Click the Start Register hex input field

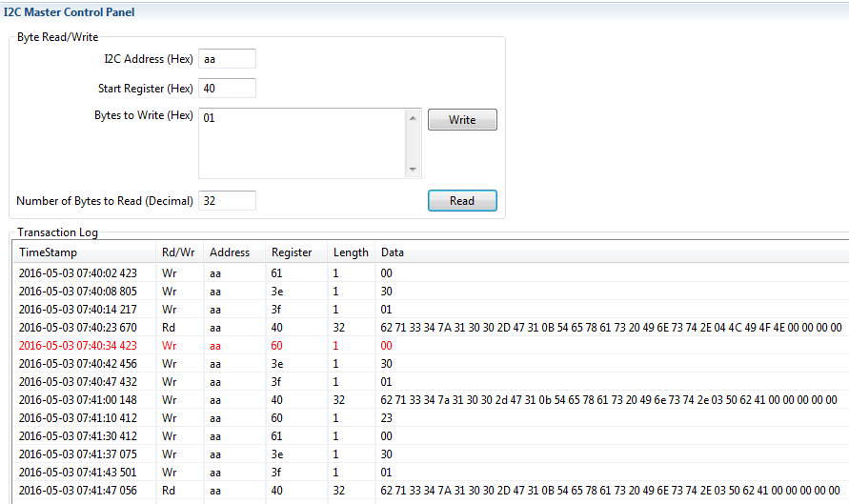coord(227,88)
